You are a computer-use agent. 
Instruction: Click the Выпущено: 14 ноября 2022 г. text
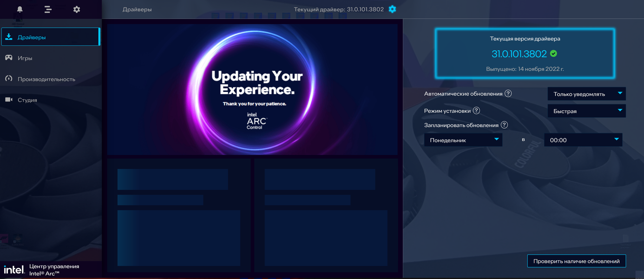pyautogui.click(x=525, y=69)
